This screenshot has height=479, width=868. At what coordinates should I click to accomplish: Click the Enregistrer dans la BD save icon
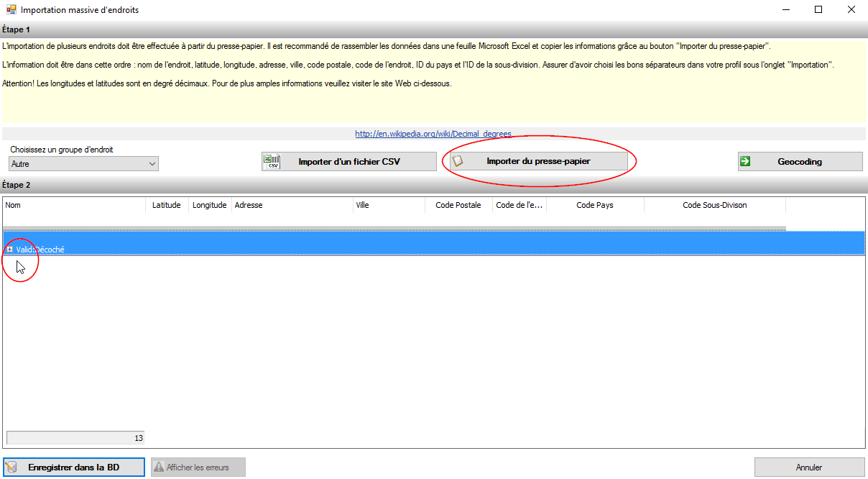(x=11, y=467)
